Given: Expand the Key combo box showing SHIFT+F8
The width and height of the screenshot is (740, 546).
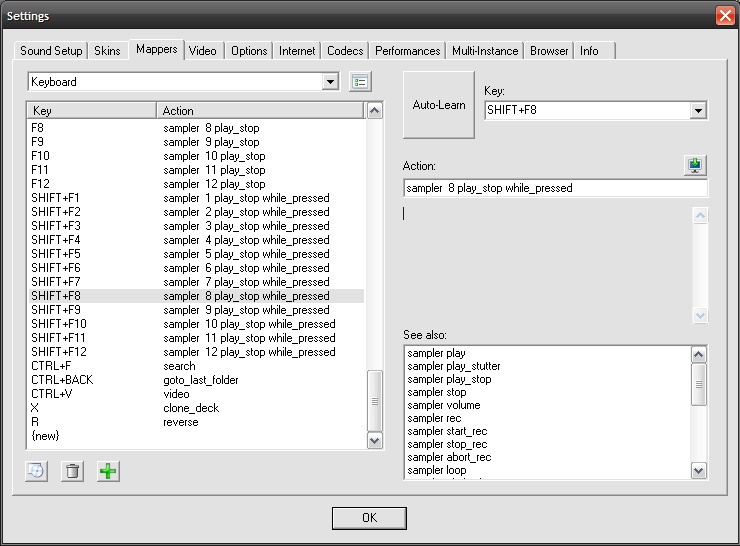Looking at the screenshot, I should point(698,111).
